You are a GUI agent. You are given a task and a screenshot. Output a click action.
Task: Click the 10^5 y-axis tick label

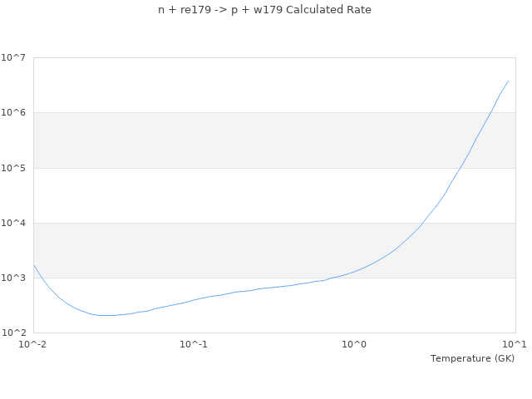click(x=15, y=168)
